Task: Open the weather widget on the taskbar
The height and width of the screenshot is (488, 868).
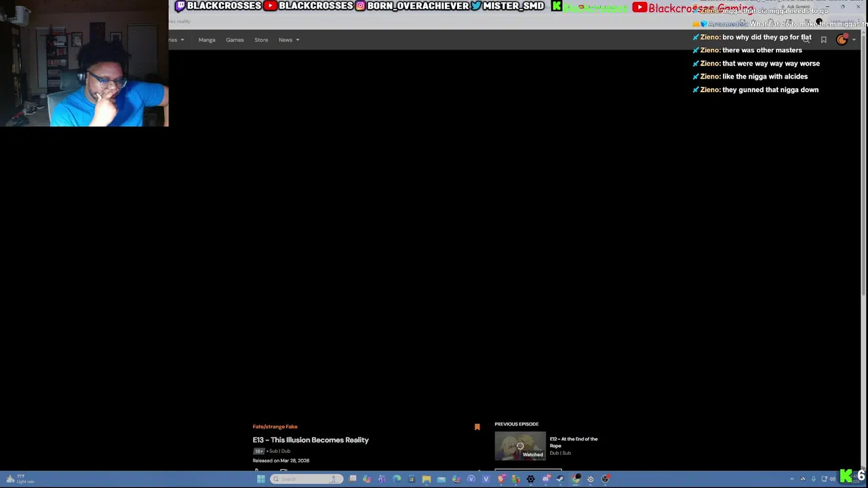Action: 19,479
